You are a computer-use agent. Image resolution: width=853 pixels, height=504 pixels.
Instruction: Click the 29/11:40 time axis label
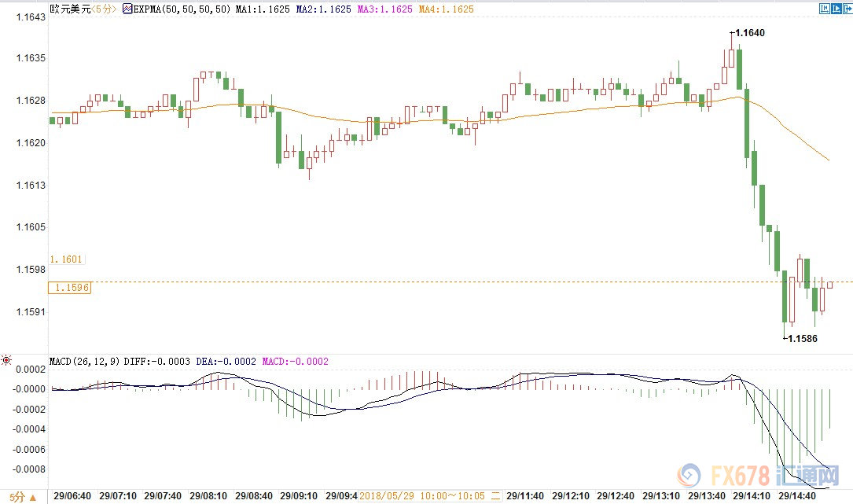[x=525, y=496]
